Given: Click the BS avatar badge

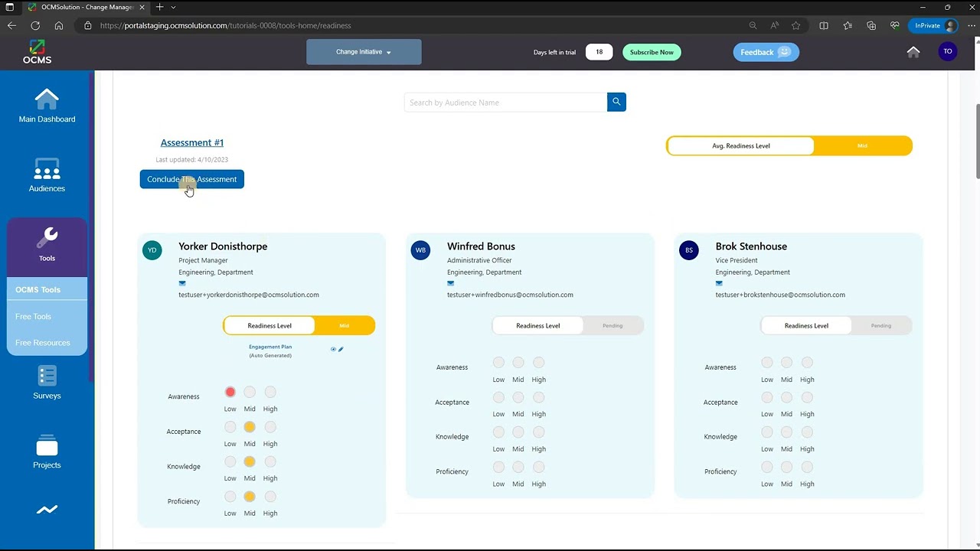Looking at the screenshot, I should (x=689, y=250).
